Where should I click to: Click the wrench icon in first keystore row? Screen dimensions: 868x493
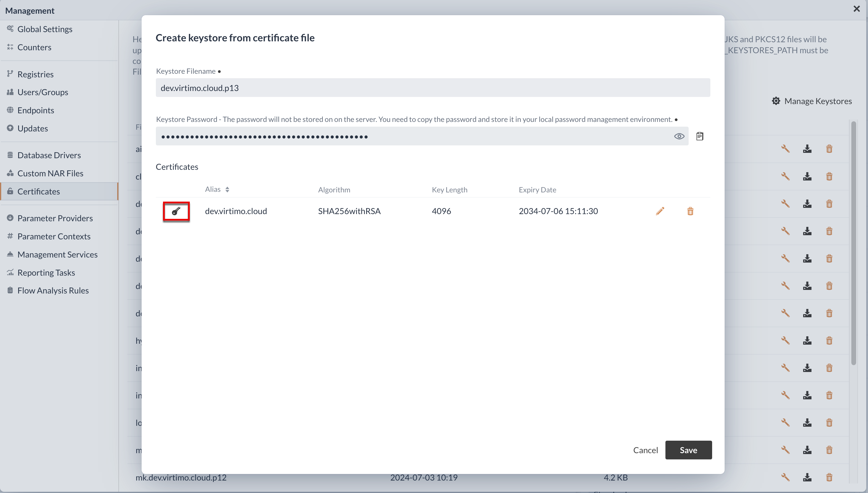click(x=785, y=148)
